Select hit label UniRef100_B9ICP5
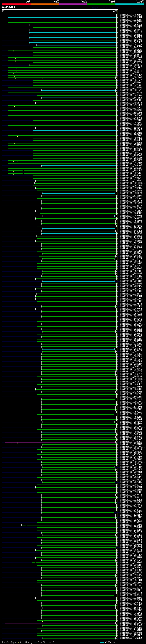 [x=131, y=27]
